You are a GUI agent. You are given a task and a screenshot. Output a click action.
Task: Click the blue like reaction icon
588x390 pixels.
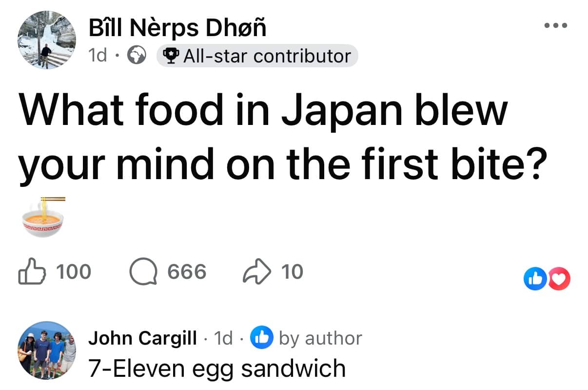tap(533, 280)
